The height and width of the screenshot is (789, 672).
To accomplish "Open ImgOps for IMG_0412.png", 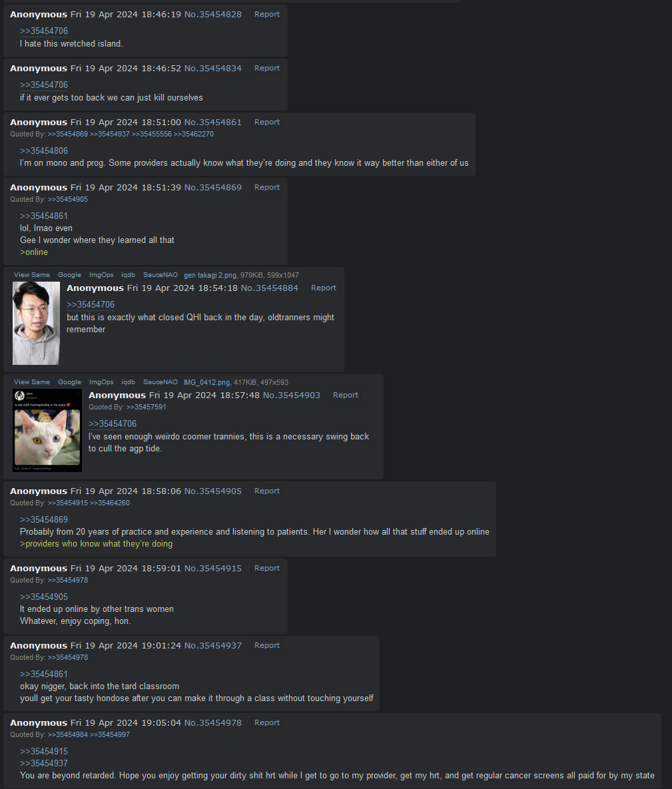I will (x=101, y=382).
